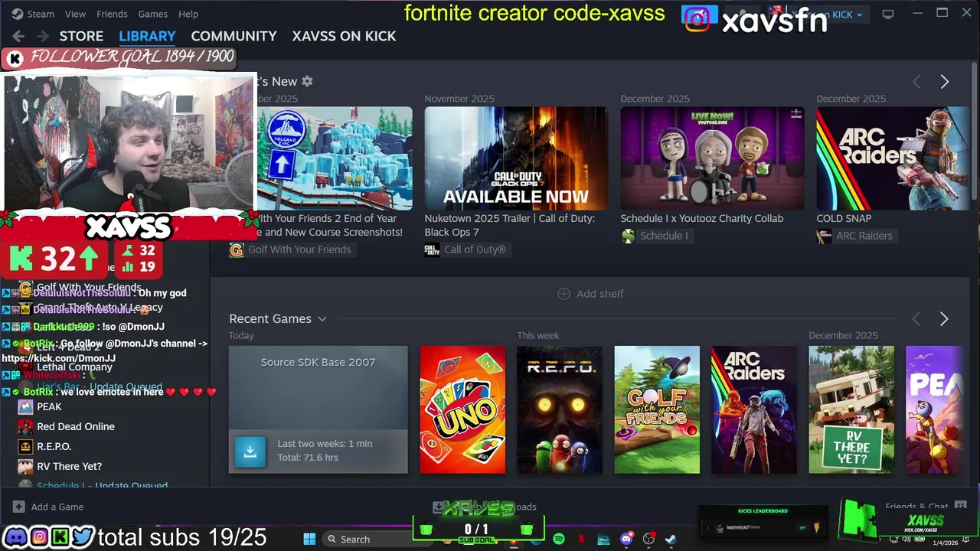980x551 pixels.
Task: Open Spotify from the taskbar
Action: tap(559, 540)
